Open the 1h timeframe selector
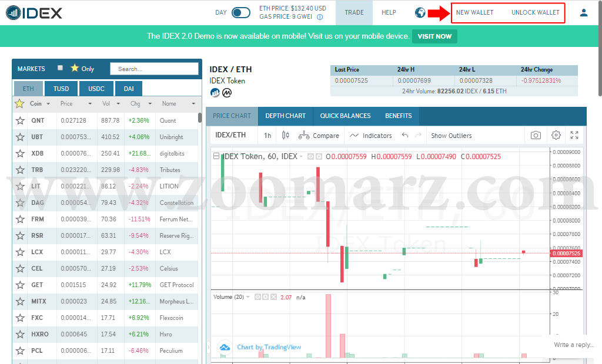Screen dimensions: 602x364 tap(267, 136)
